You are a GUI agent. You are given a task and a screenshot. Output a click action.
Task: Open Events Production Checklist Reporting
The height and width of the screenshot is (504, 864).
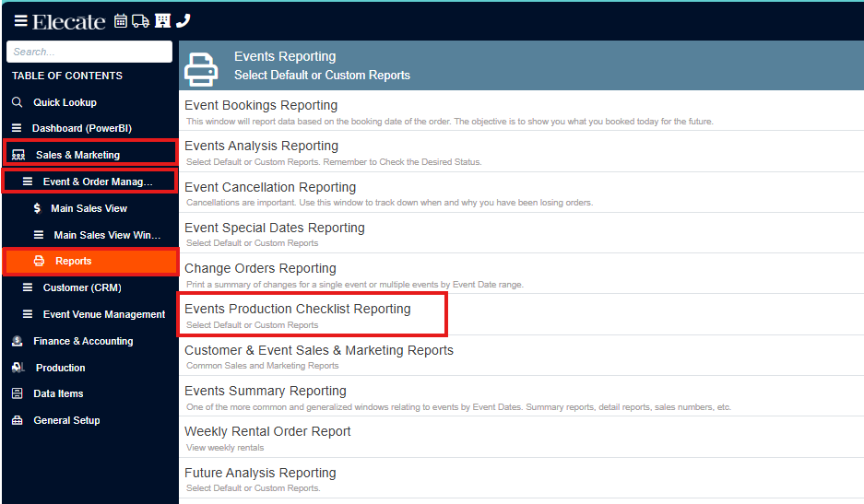(x=312, y=315)
